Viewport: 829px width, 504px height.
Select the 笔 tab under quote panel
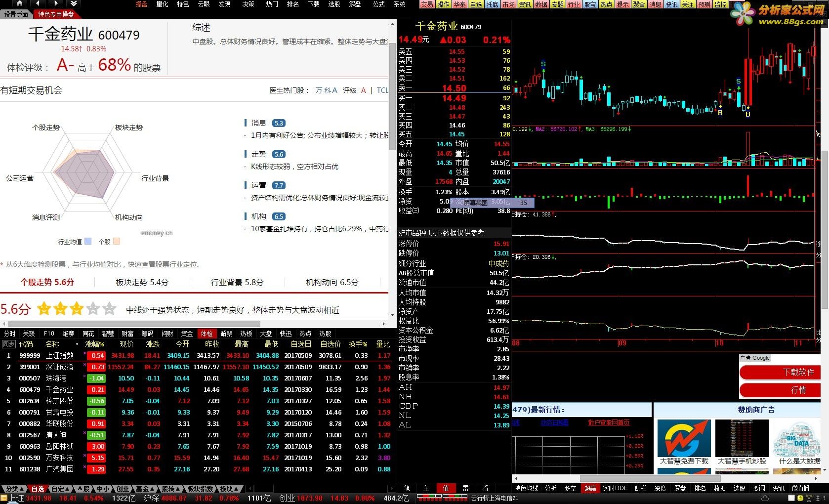[407, 488]
